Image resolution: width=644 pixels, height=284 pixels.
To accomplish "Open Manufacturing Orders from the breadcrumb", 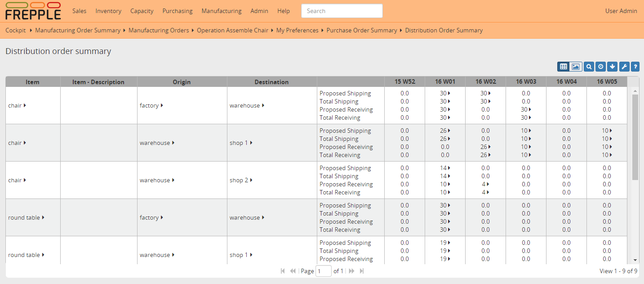I will click(158, 30).
